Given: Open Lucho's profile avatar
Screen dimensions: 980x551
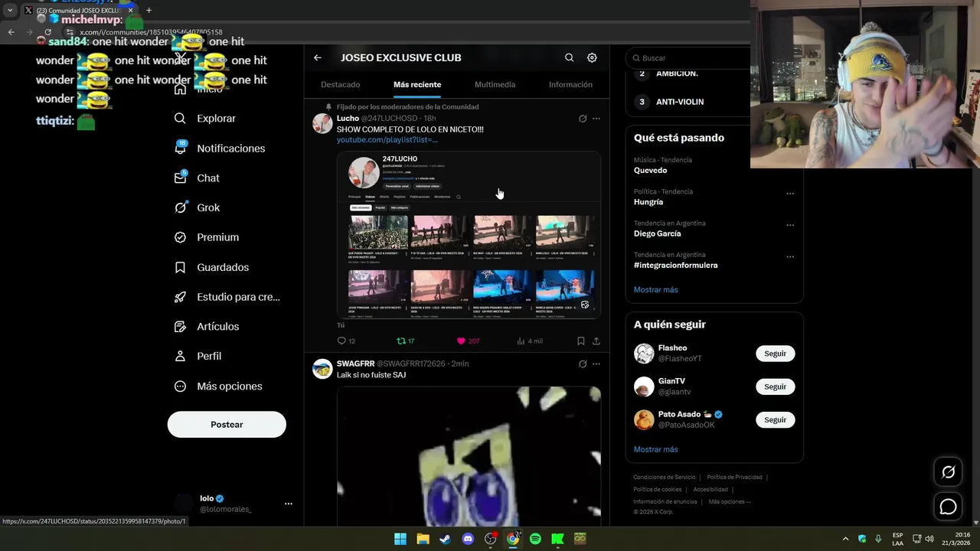Looking at the screenshot, I should (x=322, y=123).
